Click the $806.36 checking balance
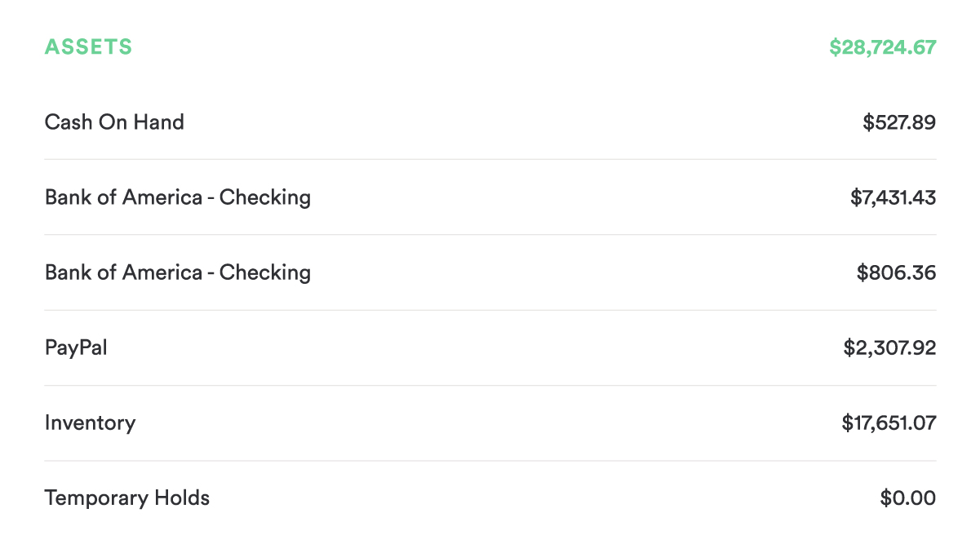 896,272
